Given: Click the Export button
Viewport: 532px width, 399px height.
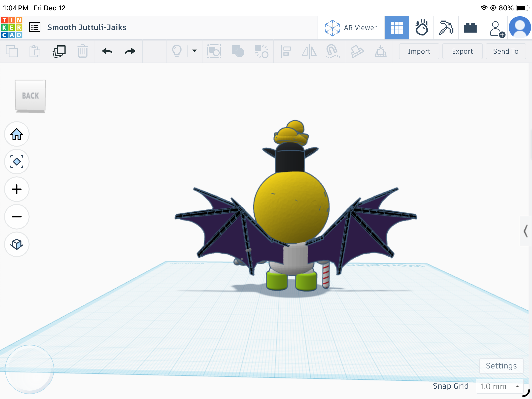Looking at the screenshot, I should 462,51.
